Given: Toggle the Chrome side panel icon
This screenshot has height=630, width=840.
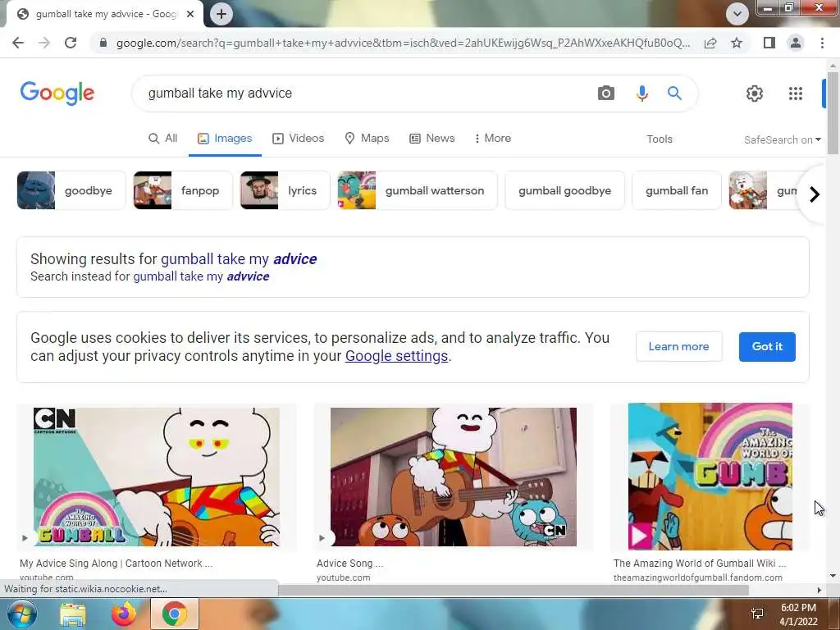Looking at the screenshot, I should [769, 43].
